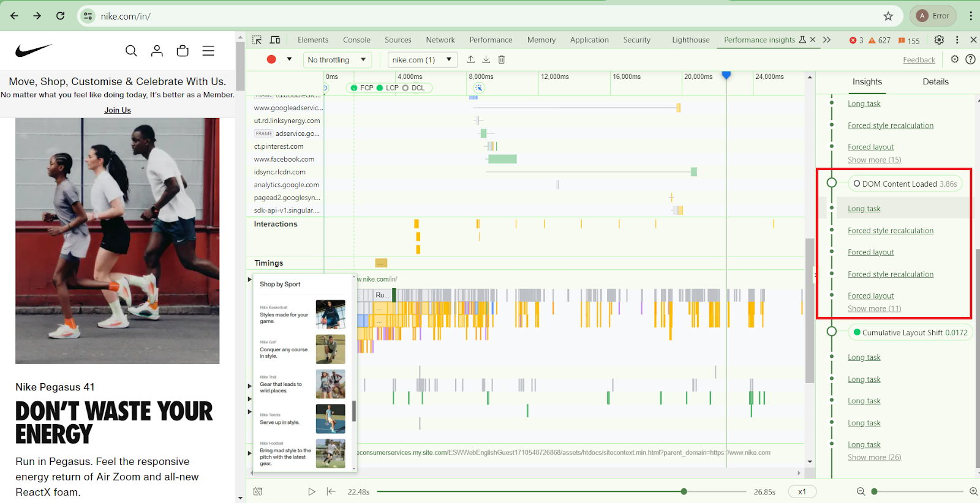Click the browser forward arrow
Viewport: 980px width, 503px height.
[x=37, y=16]
